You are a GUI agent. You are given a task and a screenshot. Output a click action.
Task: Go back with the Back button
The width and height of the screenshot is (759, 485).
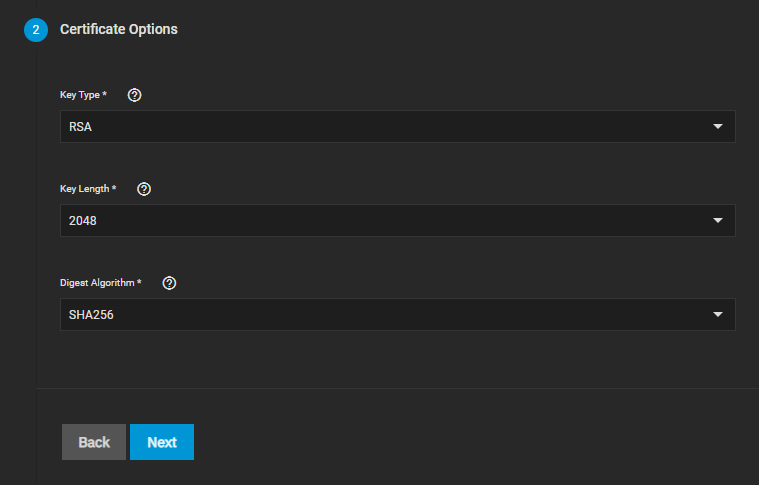tap(94, 442)
